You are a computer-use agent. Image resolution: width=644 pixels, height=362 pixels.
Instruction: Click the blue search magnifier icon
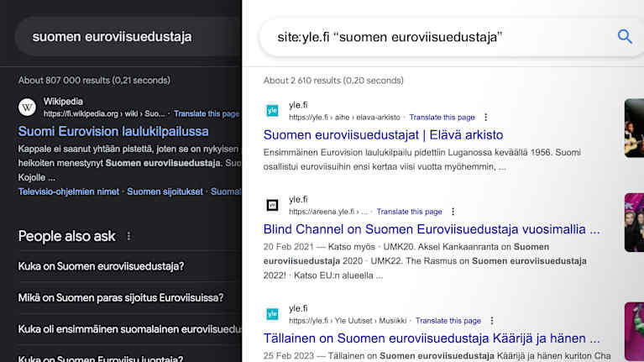pos(625,37)
